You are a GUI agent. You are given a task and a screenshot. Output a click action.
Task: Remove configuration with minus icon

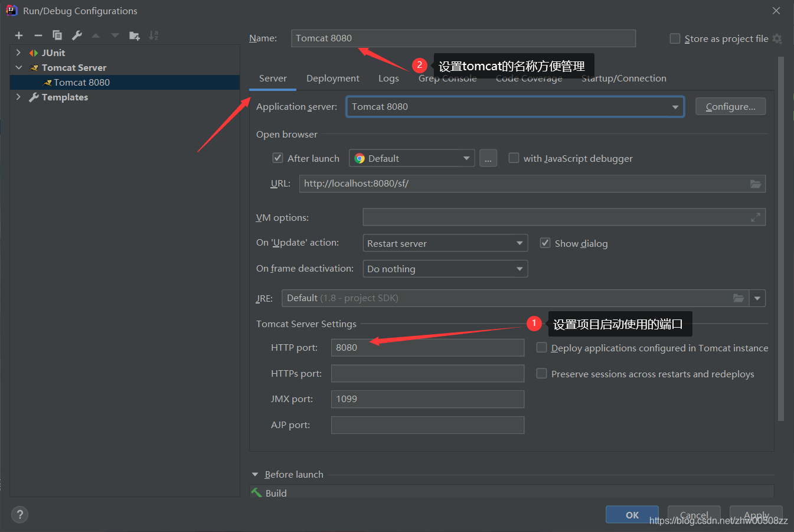point(38,35)
